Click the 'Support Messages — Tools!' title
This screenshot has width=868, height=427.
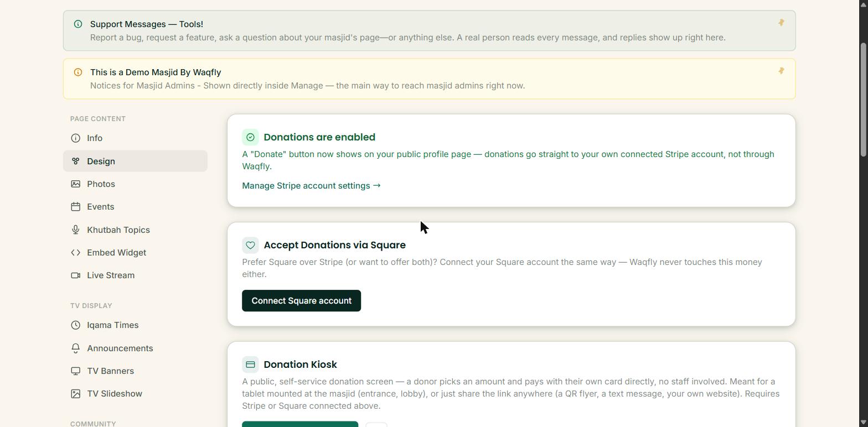tap(147, 24)
